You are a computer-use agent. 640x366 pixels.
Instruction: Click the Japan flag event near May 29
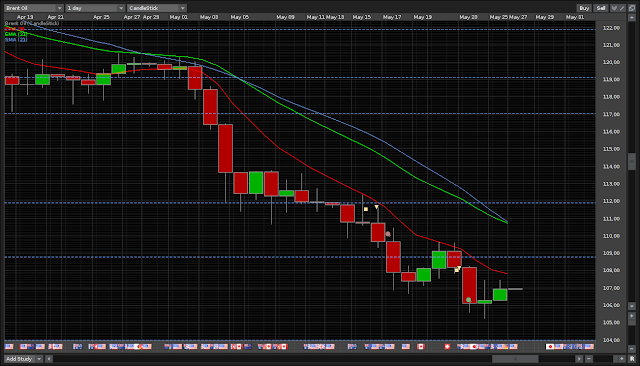(x=550, y=346)
